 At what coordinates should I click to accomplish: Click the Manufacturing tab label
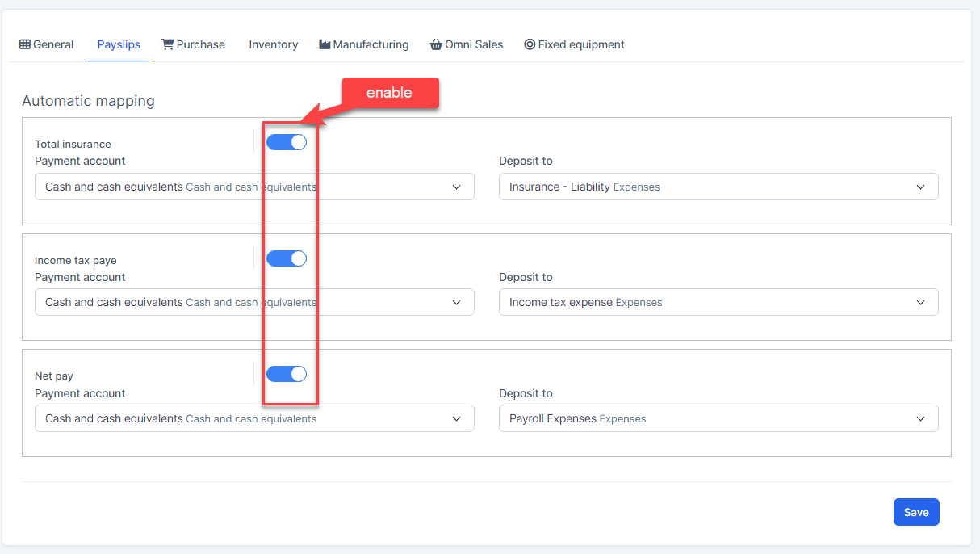pos(371,44)
